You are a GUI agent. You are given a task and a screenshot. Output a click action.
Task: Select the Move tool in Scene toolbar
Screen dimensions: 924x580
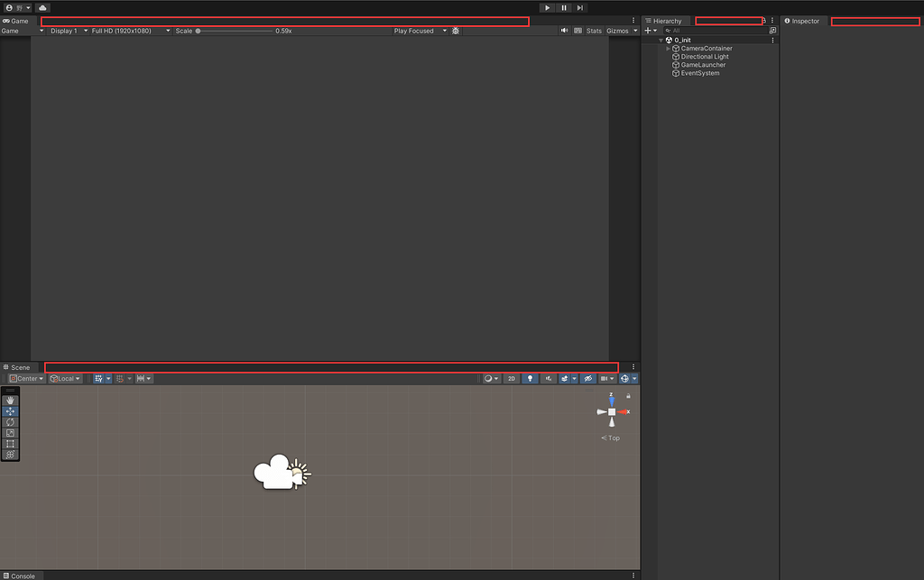click(10, 411)
